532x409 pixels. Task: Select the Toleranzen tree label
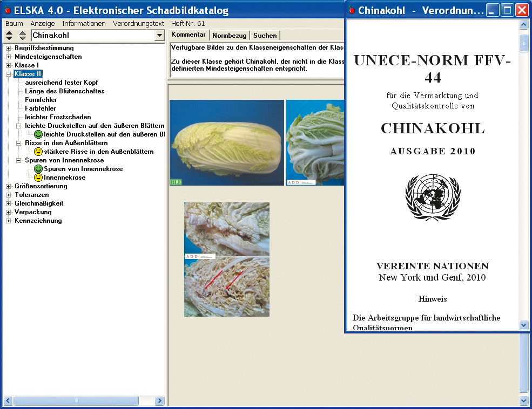pyautogui.click(x=31, y=195)
